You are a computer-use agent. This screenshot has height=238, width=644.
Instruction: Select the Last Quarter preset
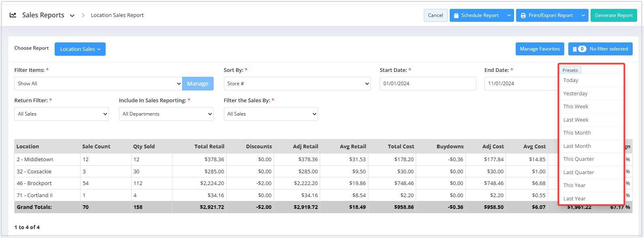click(x=591, y=172)
